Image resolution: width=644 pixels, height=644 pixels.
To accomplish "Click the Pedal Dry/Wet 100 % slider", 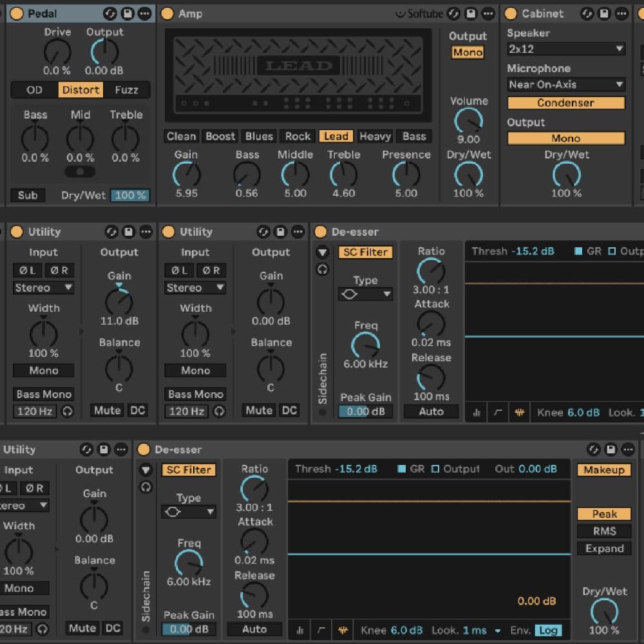I will tap(130, 196).
